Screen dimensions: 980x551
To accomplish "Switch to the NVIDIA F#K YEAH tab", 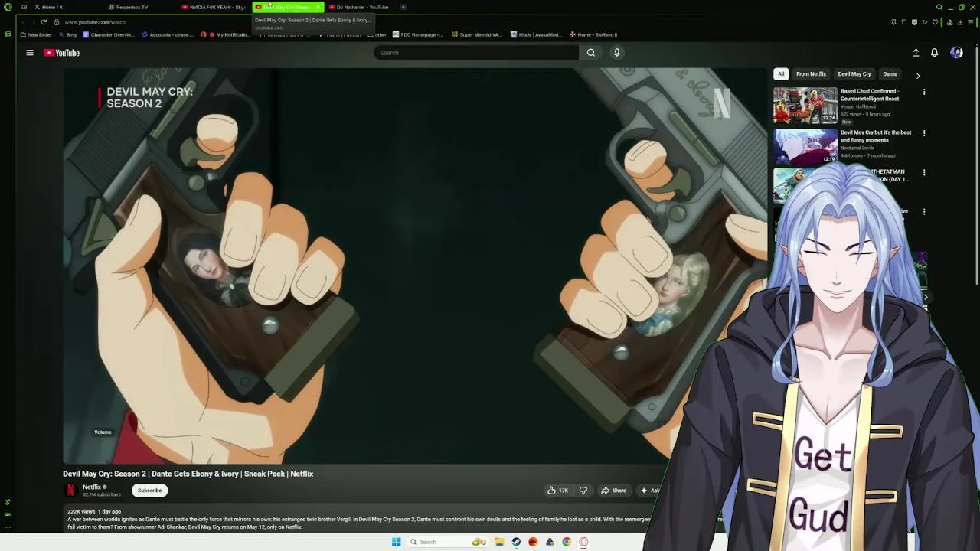I will [x=214, y=7].
